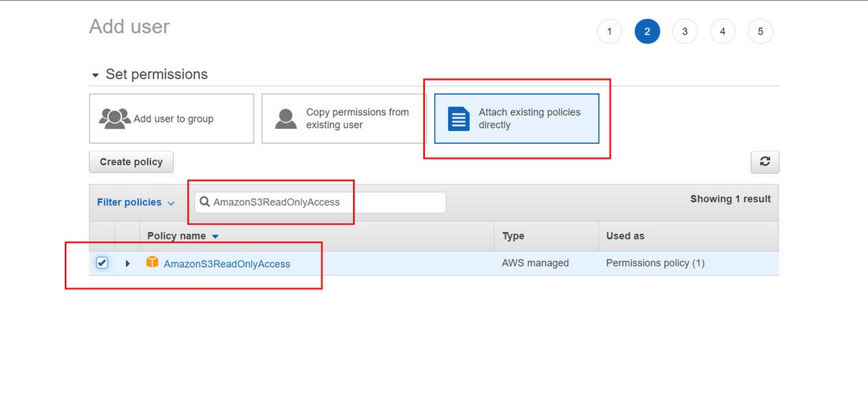Expand the AmazonS3ReadOnlyAccess policy row details
The width and height of the screenshot is (868, 399).
coord(127,263)
